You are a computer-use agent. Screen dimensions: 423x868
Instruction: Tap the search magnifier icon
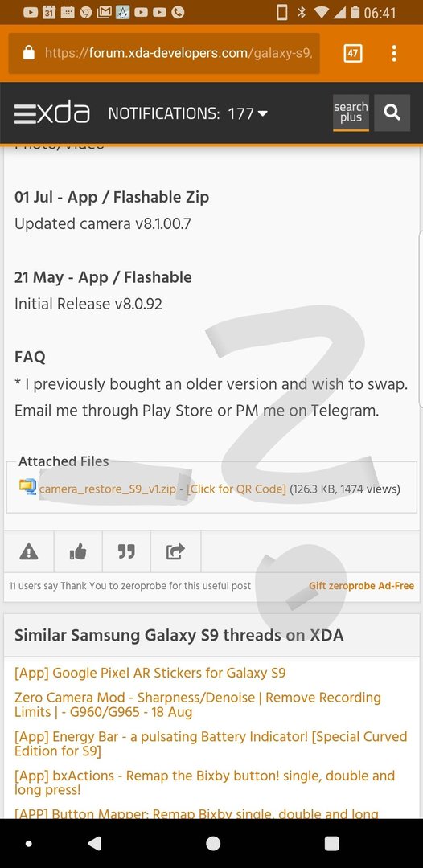click(x=392, y=113)
